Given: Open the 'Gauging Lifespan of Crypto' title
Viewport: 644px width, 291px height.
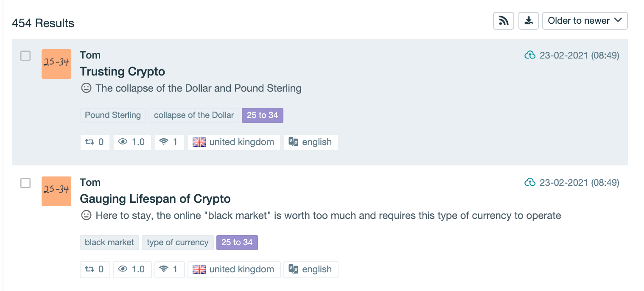Looking at the screenshot, I should (155, 199).
